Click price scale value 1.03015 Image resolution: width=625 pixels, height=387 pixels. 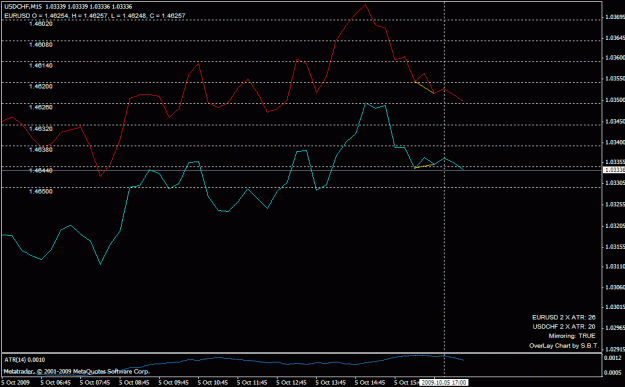pos(615,307)
